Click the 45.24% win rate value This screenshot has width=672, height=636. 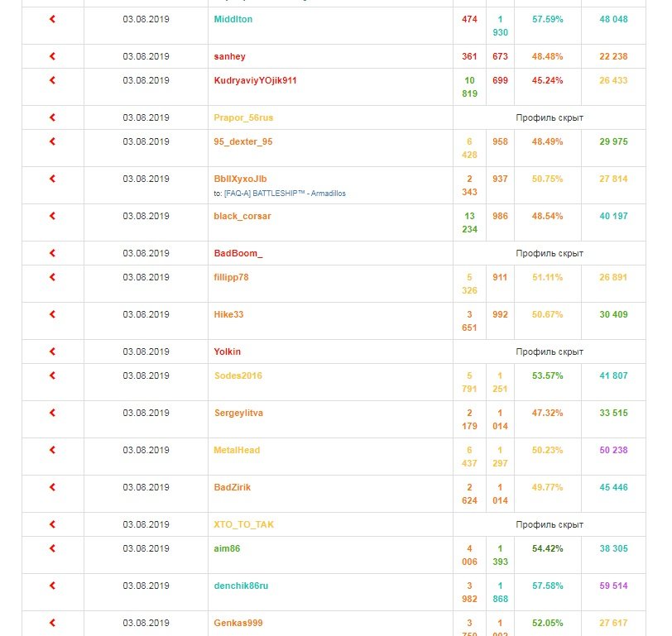point(548,80)
